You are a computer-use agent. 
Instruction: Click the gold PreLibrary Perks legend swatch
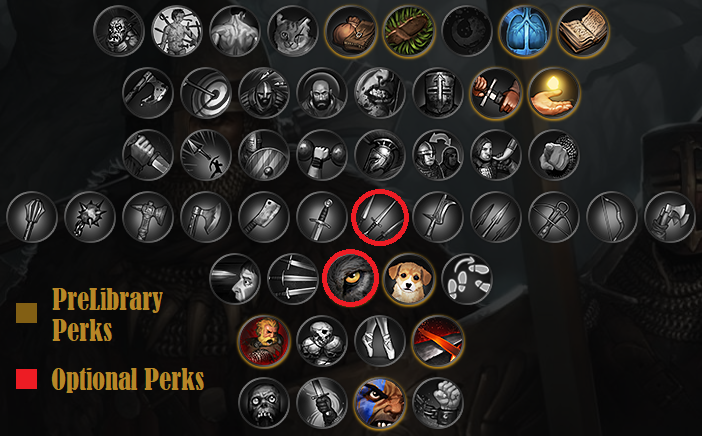[26, 313]
